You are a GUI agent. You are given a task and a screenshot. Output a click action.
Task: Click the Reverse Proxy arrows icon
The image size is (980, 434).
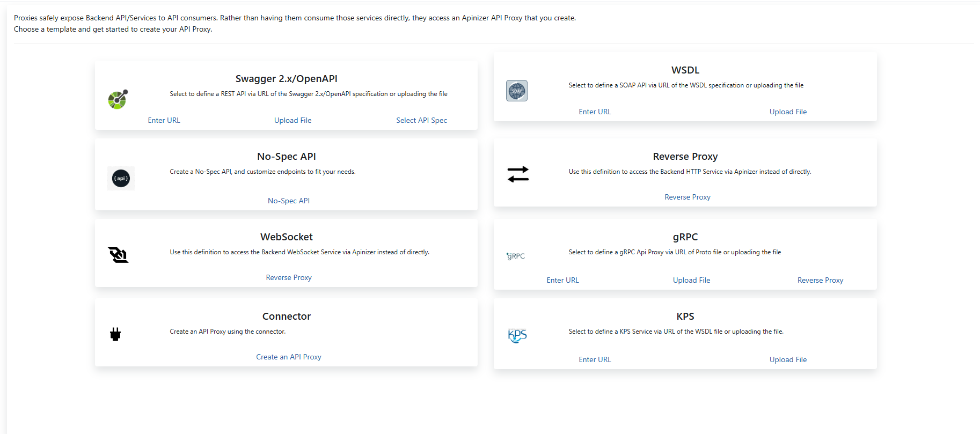pyautogui.click(x=518, y=174)
